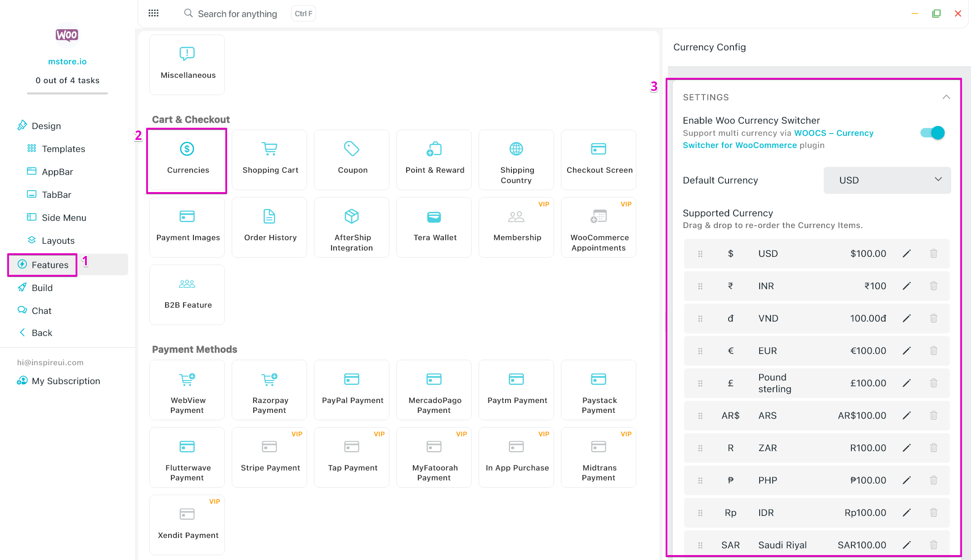Open the B2B Feature card

tap(187, 295)
